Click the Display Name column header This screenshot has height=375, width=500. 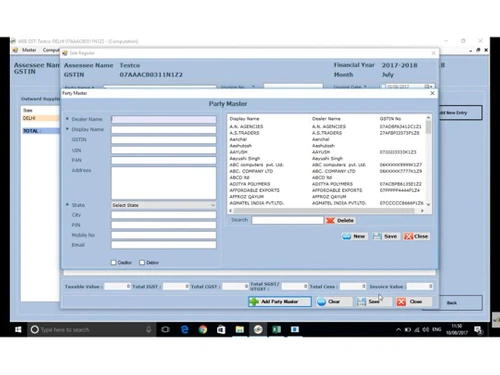244,119
